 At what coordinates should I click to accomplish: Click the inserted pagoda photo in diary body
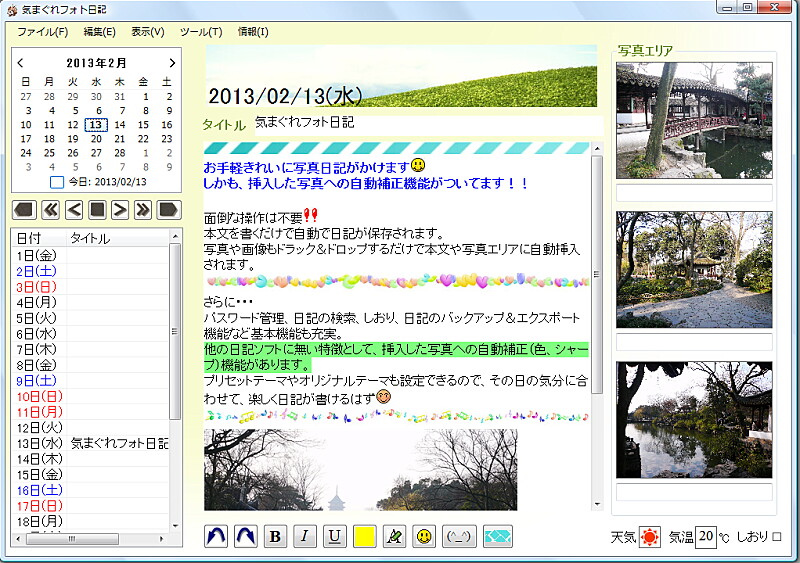point(360,470)
